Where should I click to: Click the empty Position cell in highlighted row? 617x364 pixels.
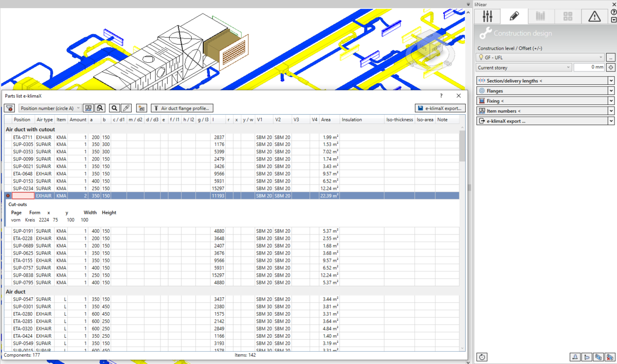tap(23, 196)
